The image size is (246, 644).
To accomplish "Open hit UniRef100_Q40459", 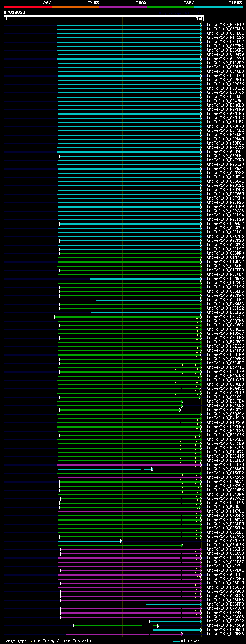I will [x=225, y=54].
